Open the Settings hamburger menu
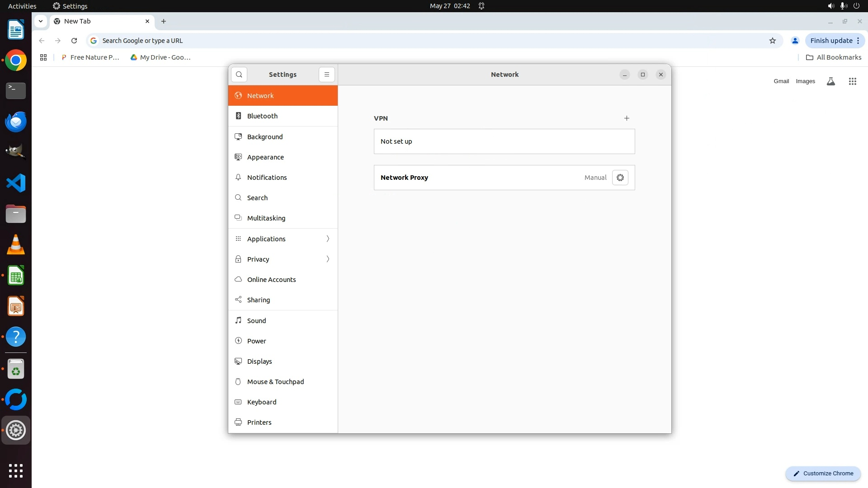Viewport: 868px width, 488px height. pos(326,75)
